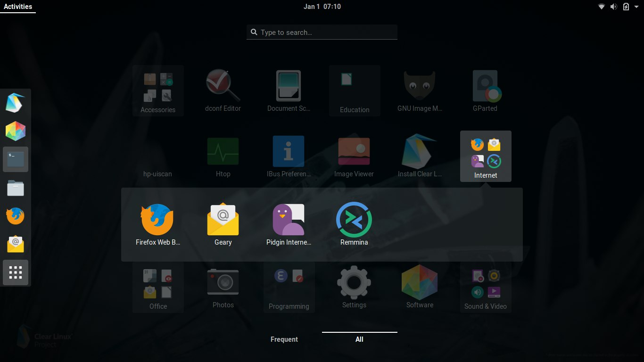Open the Education app folder

(355, 90)
